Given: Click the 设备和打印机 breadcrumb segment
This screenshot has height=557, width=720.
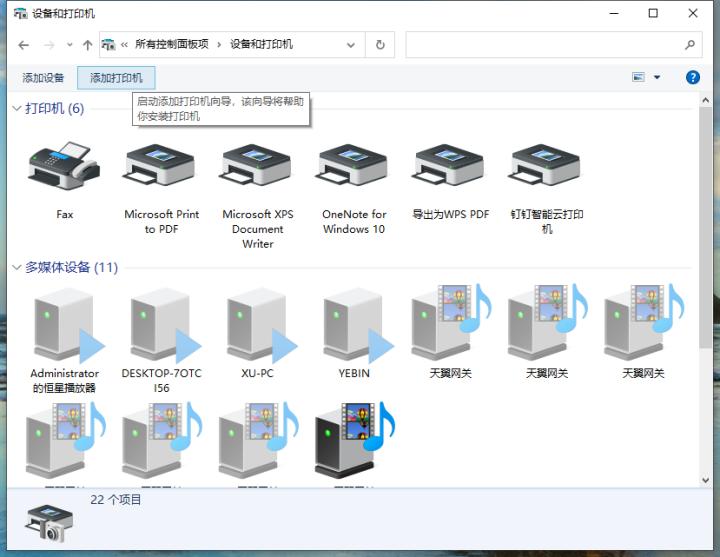Looking at the screenshot, I should coord(261,44).
